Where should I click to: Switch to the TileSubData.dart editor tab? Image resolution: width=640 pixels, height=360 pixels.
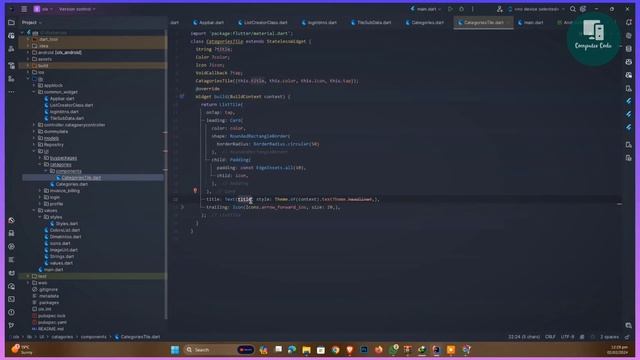tap(371, 22)
